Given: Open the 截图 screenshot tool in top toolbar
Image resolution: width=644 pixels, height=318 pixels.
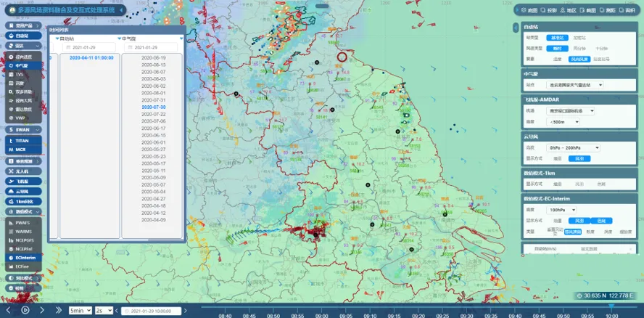Looking at the screenshot, I should (588, 10).
